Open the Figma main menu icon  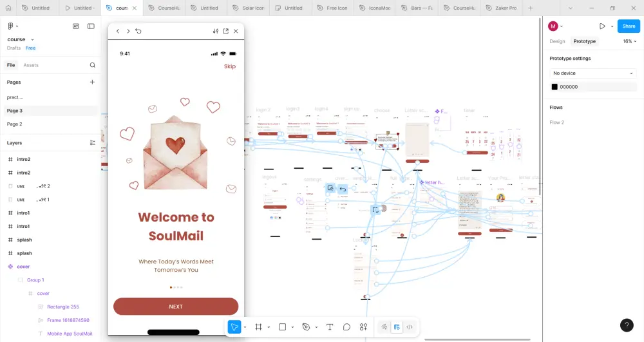tap(11, 26)
